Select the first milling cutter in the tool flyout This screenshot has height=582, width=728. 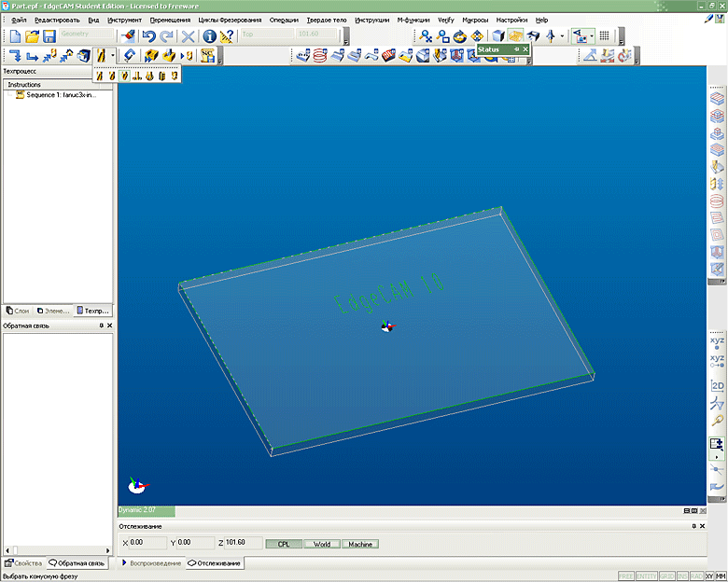99,76
